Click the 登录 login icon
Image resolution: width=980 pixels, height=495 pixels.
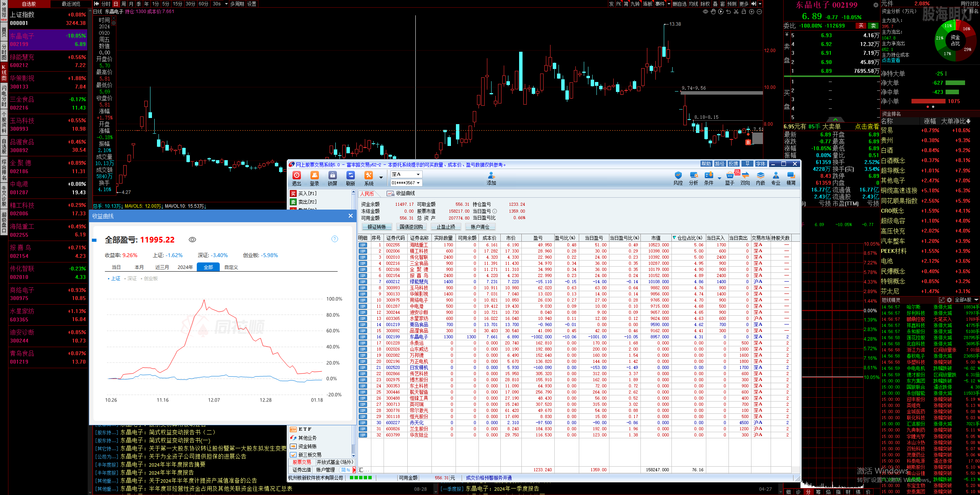click(314, 178)
